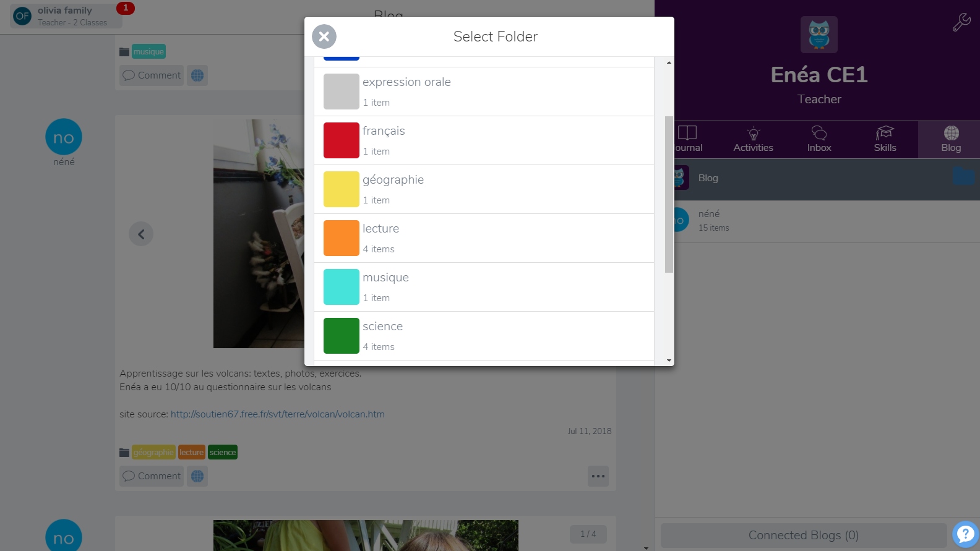Screen dimensions: 980x551
Task: Click the globe icon beside Comment on volcano post
Action: [197, 476]
